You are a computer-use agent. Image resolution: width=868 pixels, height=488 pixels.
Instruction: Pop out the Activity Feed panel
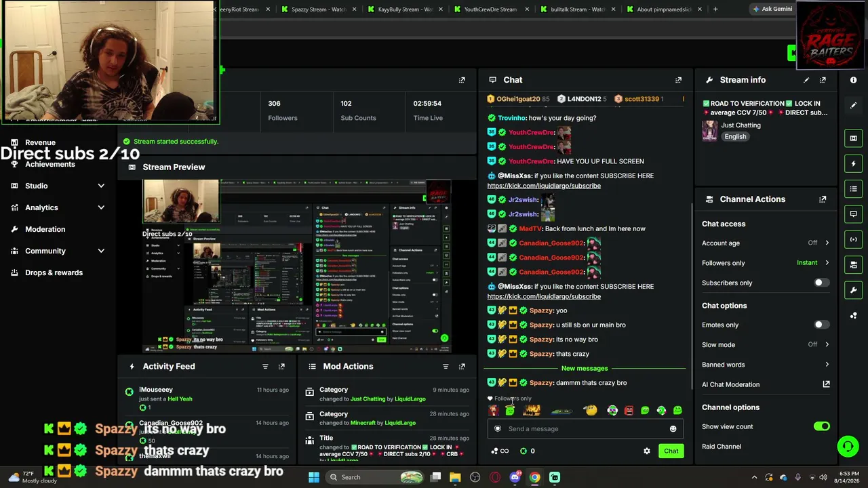click(281, 367)
